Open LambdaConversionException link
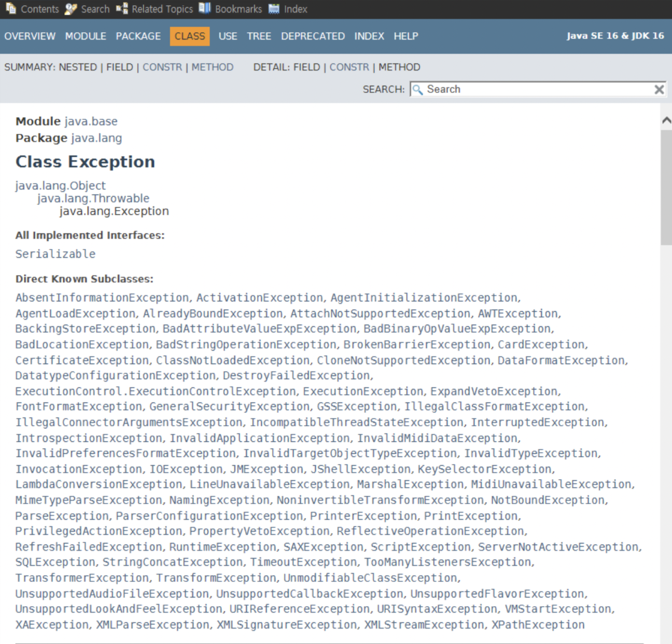Screen dimensions: 672x644 [x=99, y=484]
